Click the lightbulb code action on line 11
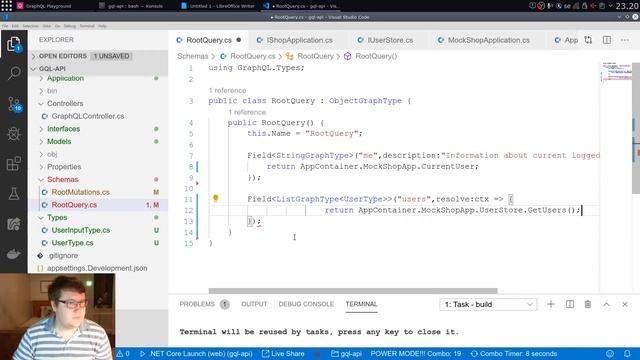Viewport: 640px width, 360px height. tap(216, 198)
